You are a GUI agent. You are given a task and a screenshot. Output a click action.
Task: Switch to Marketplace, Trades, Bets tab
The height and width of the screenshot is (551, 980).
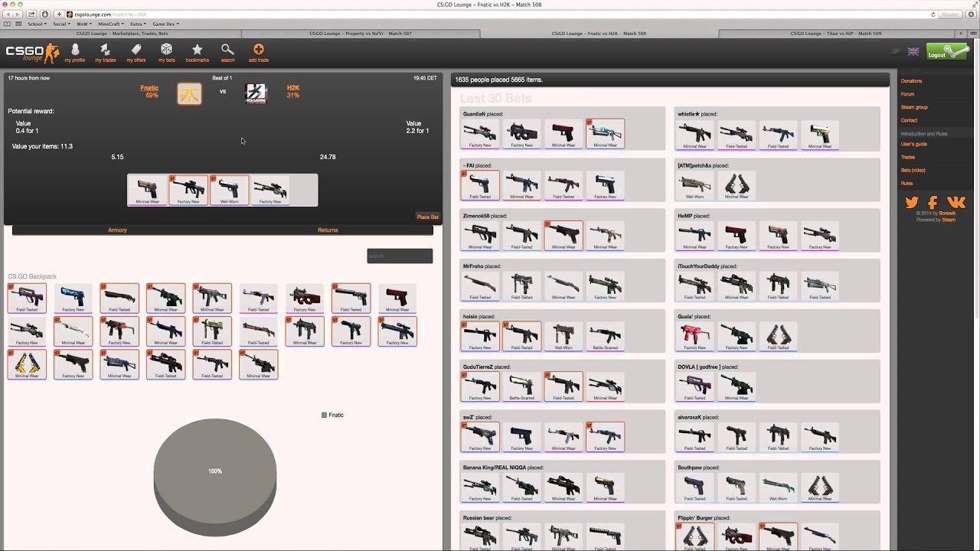(x=121, y=34)
